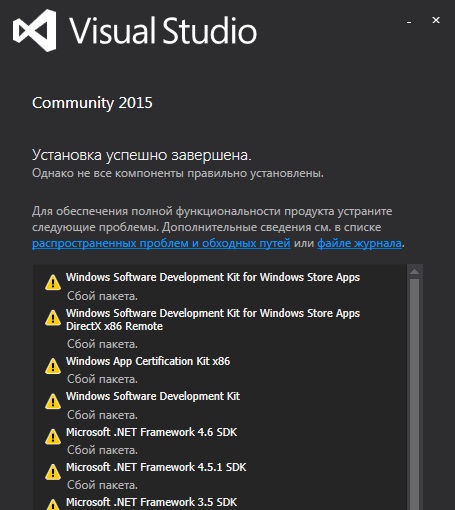Select 'Microsoft .NET Framework 3.5 SDK' entry
This screenshot has height=510, width=455.
[152, 502]
